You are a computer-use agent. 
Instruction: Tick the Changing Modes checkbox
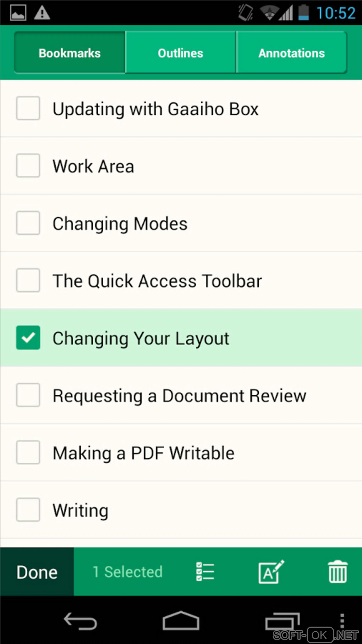point(28,223)
